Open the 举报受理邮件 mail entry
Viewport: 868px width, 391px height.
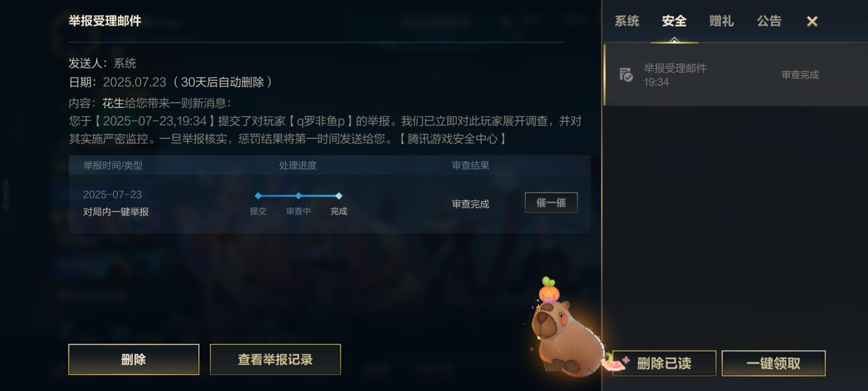click(736, 75)
